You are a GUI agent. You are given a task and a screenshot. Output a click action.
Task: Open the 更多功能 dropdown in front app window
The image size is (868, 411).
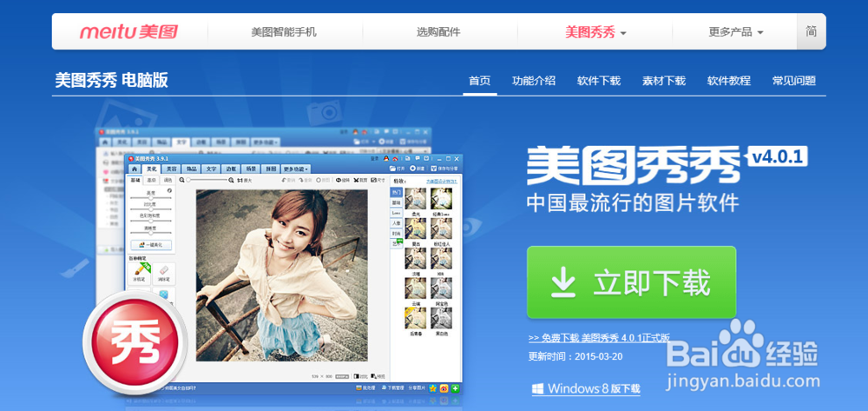coord(296,169)
